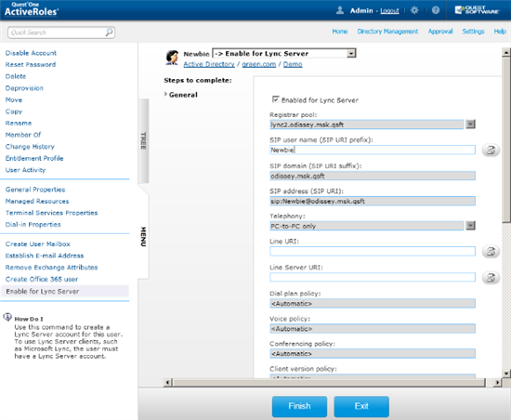Viewport: 511px width, 420px height.
Task: Open the help question mark icon
Action: pyautogui.click(x=436, y=10)
